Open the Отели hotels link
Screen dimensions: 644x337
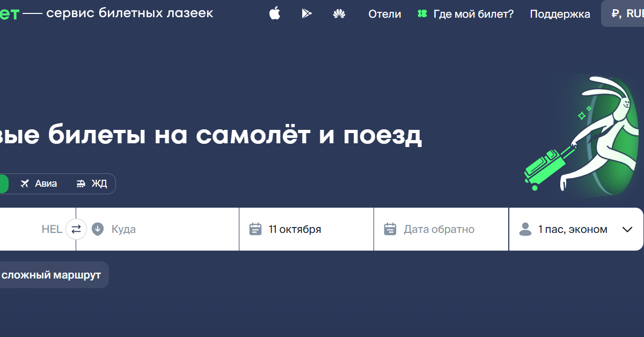[x=384, y=14]
